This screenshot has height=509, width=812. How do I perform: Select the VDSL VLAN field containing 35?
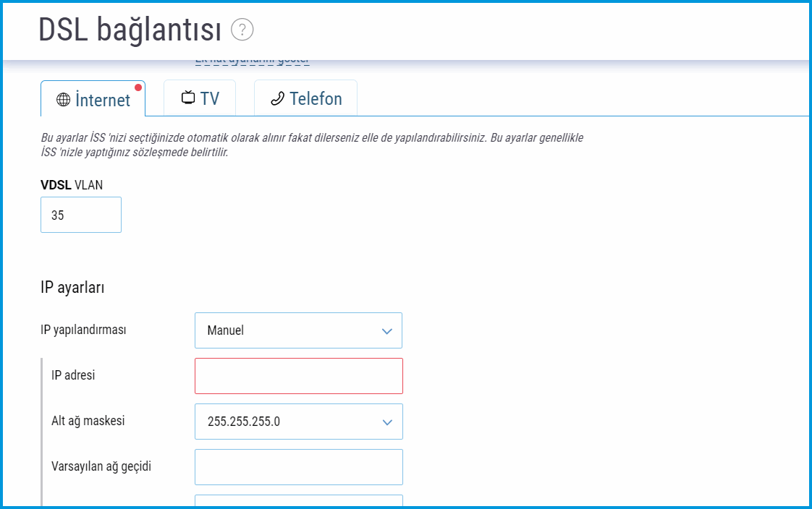coord(80,214)
